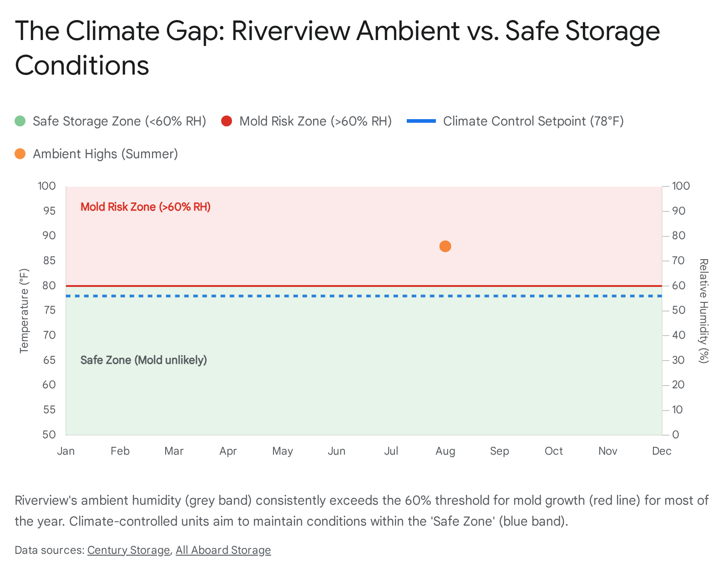
Task: Toggle the Safe Storage Zone legend label
Action: 119,121
